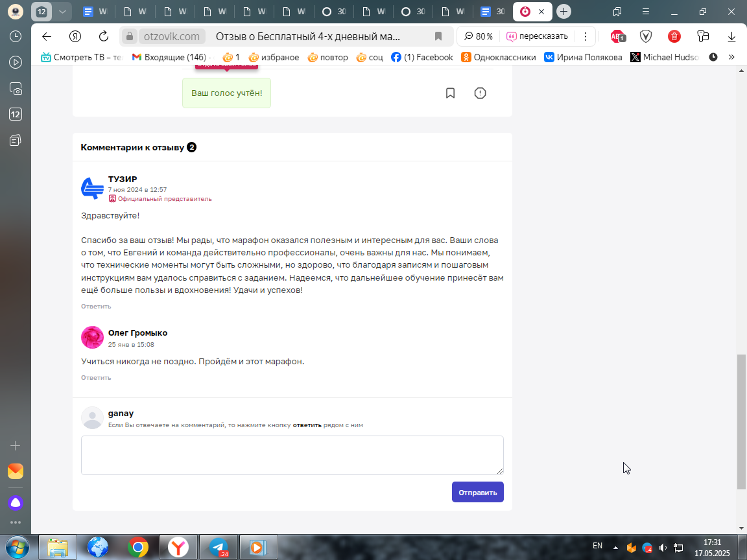Save review with the bookmark icon
The height and width of the screenshot is (560, 747).
coord(450,93)
